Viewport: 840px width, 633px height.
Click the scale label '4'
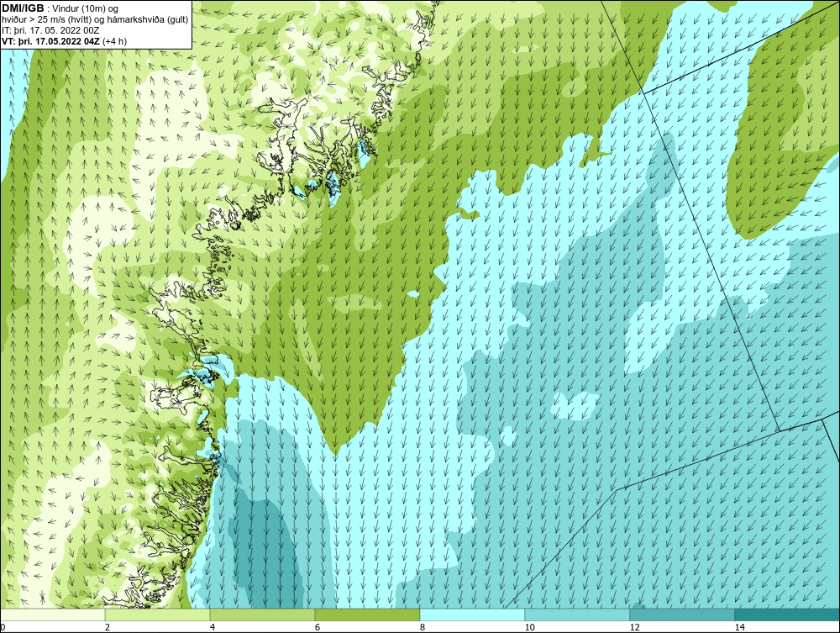click(x=213, y=627)
